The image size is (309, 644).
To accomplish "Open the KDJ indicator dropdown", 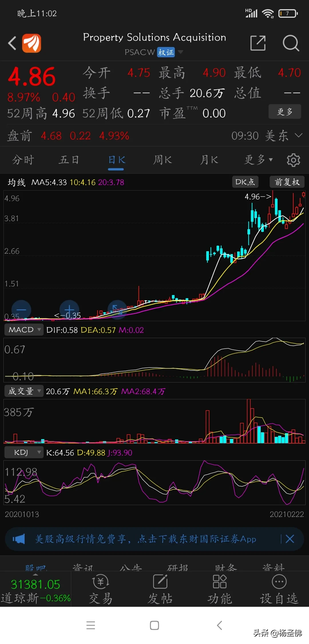I will (x=24, y=452).
